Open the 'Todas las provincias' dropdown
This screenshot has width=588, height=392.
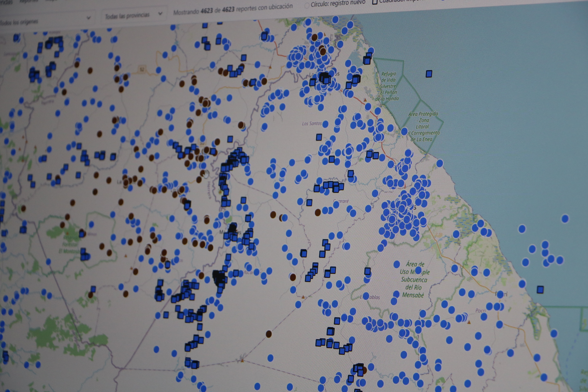click(134, 15)
